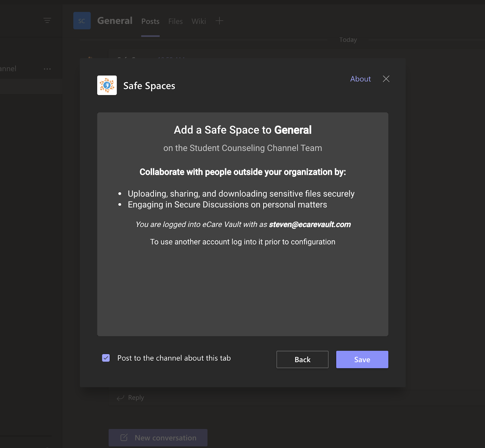Image resolution: width=485 pixels, height=448 pixels.
Task: Open the channel's more options ellipsis
Action: click(47, 69)
